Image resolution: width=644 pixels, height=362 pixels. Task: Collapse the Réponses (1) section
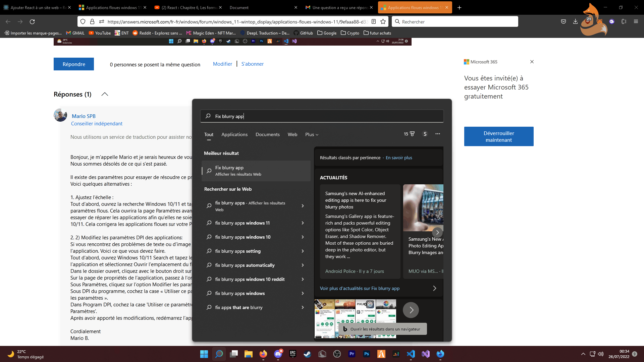click(105, 94)
